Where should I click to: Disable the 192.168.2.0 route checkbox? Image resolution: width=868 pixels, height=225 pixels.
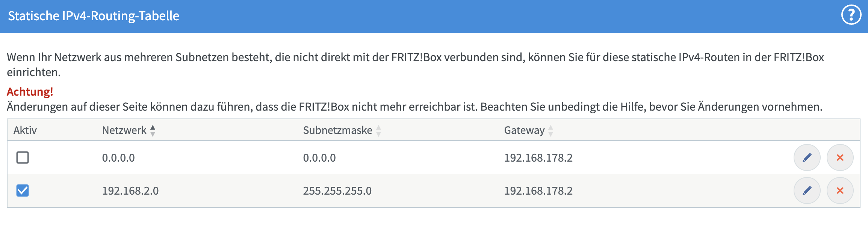(x=23, y=190)
